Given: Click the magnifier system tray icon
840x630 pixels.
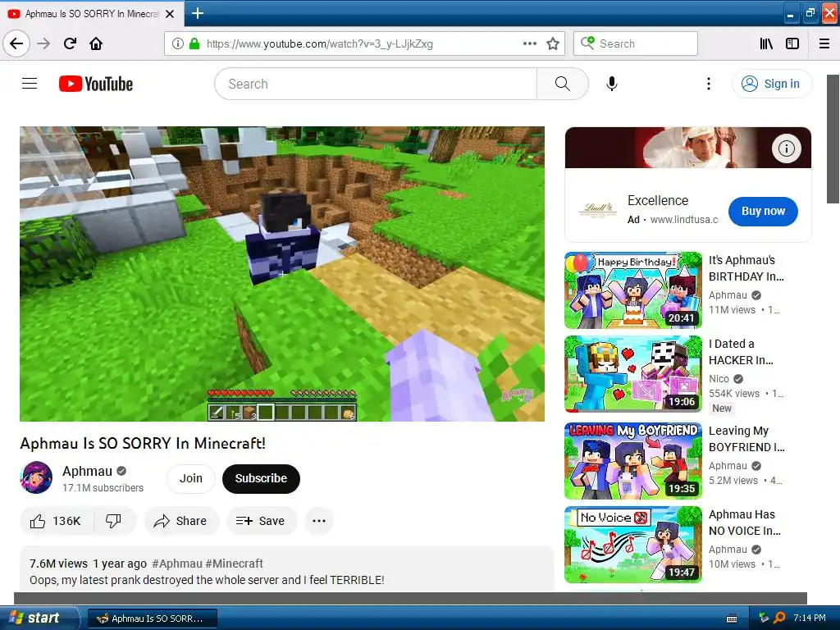Looking at the screenshot, I should [779, 618].
